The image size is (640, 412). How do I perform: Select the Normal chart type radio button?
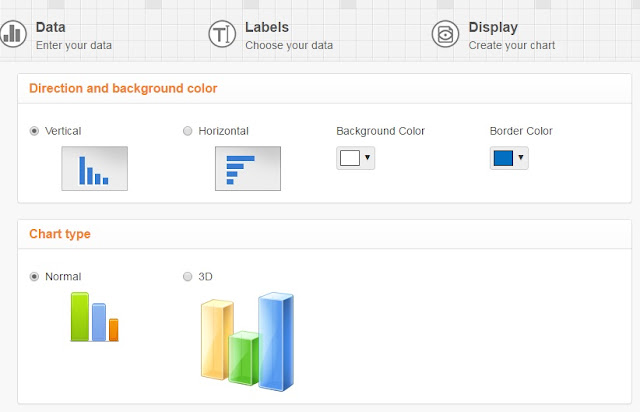(34, 277)
